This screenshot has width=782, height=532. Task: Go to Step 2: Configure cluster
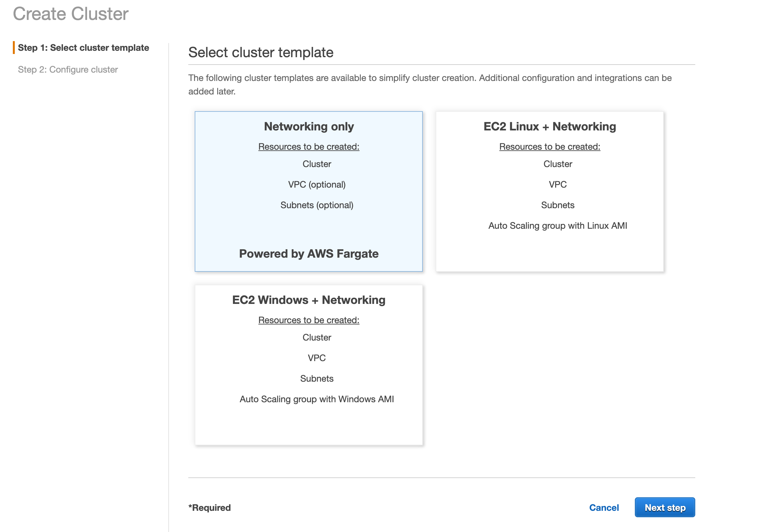68,69
